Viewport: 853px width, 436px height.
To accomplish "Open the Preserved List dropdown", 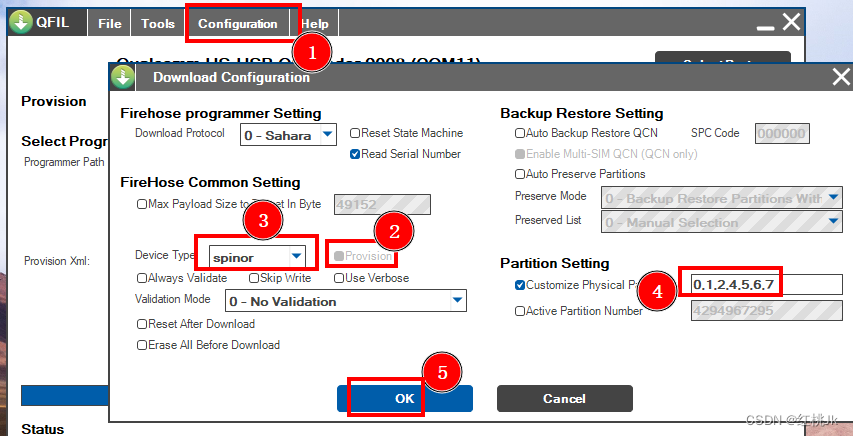I will tap(722, 222).
